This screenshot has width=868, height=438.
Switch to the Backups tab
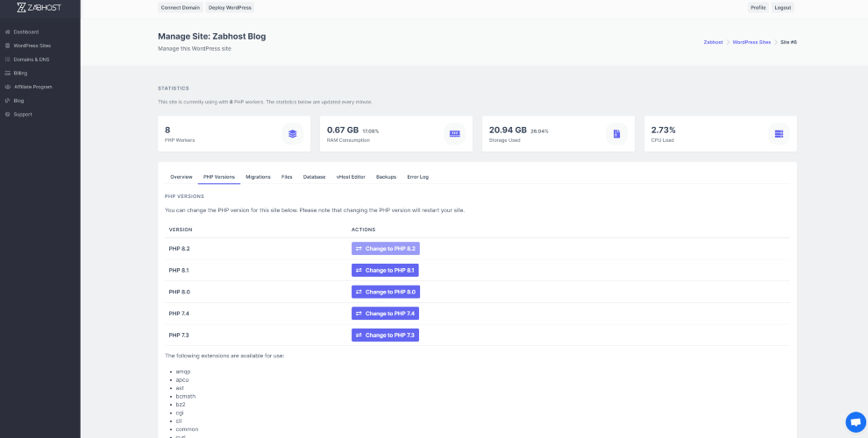(386, 177)
